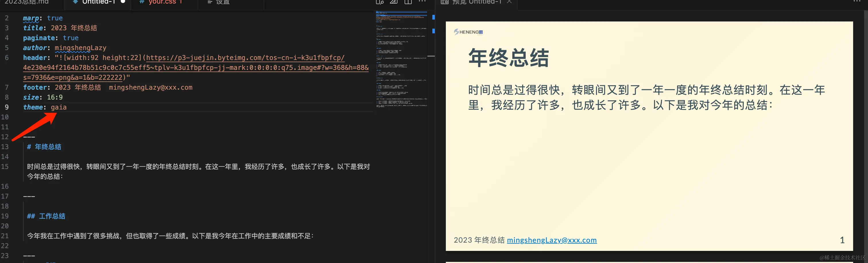Click unsaved dot on Untitled-1 tab
868x263 pixels.
(x=123, y=2)
